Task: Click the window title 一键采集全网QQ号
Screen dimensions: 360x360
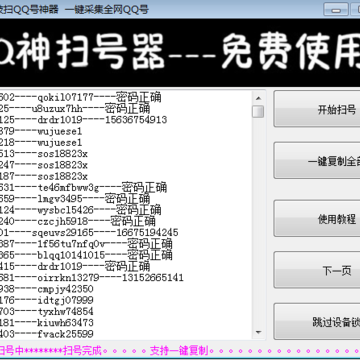Action: (x=107, y=10)
